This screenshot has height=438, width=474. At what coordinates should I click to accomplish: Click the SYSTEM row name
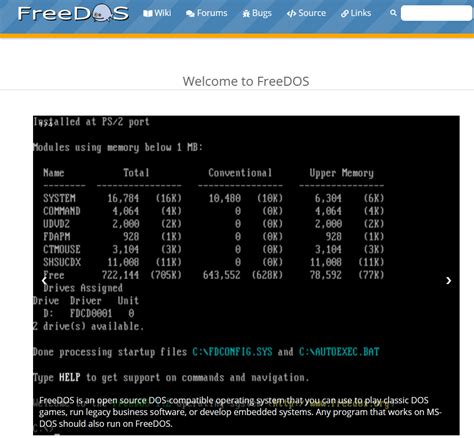click(59, 198)
